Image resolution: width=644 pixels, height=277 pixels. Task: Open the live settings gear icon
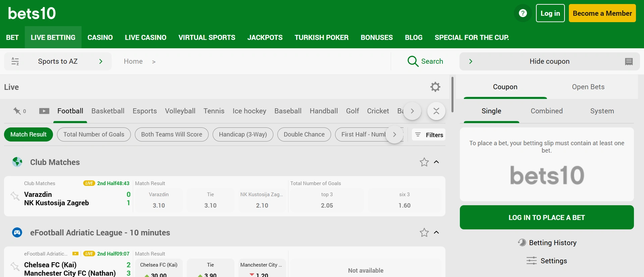coord(435,87)
